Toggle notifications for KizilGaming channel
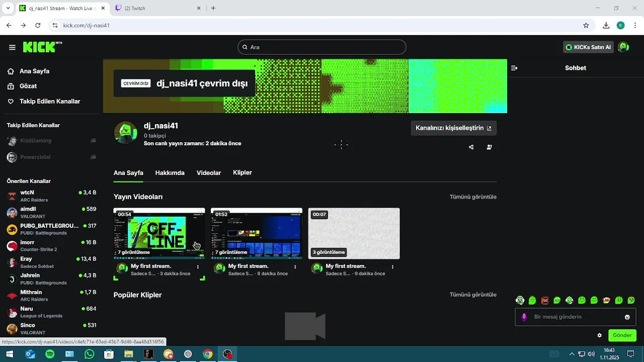644x362 pixels. (93, 141)
